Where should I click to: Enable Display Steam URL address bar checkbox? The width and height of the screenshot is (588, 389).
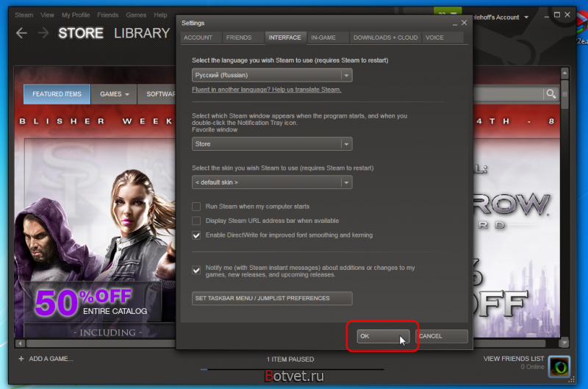pos(196,221)
